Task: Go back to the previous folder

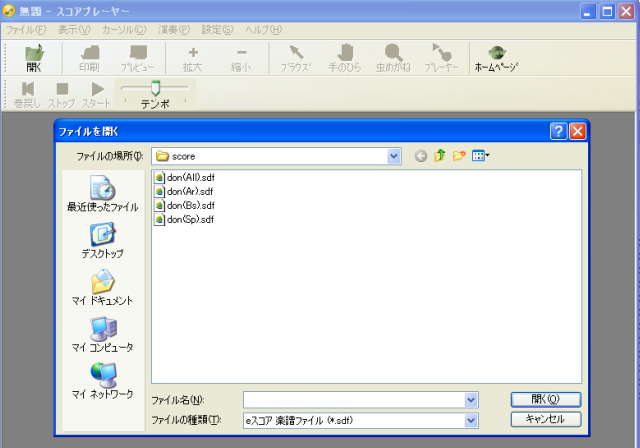Action: [421, 156]
